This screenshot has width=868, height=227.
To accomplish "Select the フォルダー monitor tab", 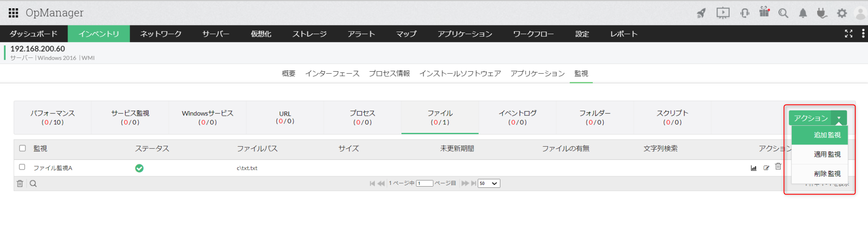I will (595, 117).
